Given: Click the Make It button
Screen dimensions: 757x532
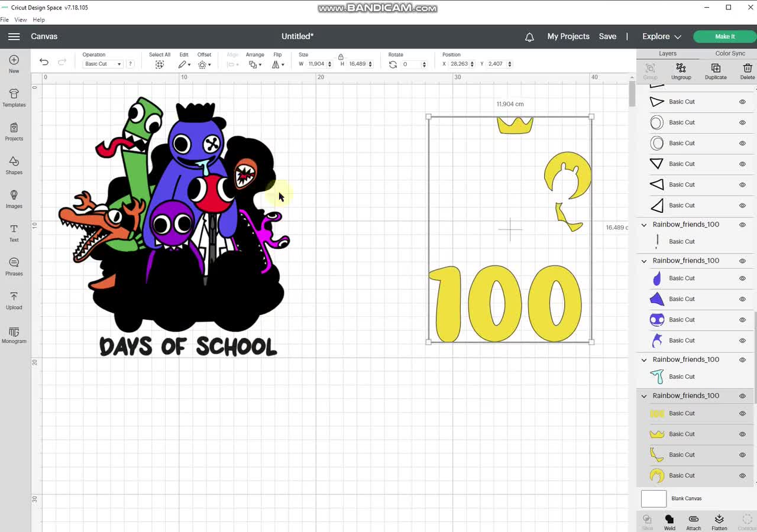Looking at the screenshot, I should [x=724, y=37].
